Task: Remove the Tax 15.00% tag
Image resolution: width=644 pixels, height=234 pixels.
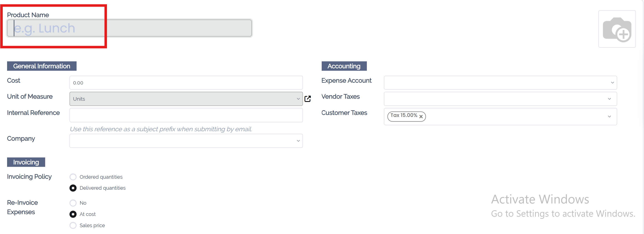Action: [x=421, y=116]
